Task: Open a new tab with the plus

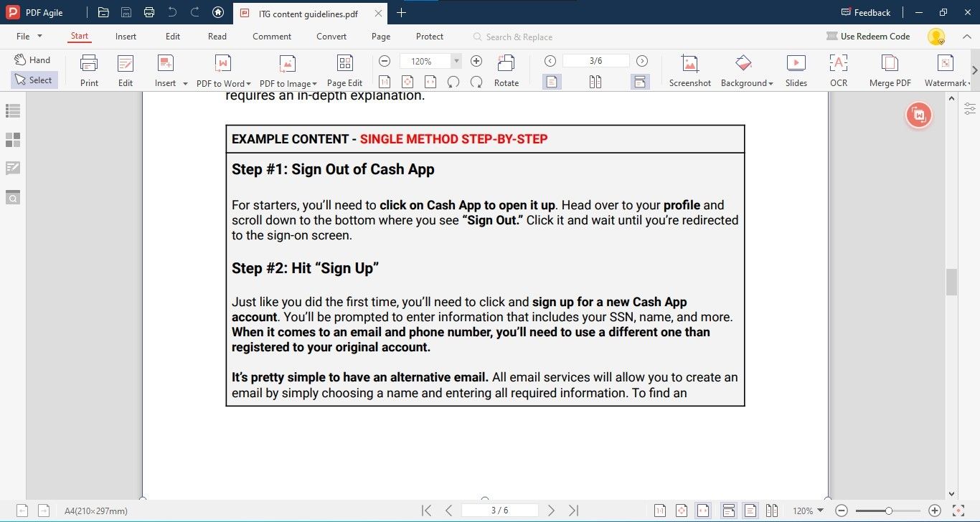Action: pyautogui.click(x=401, y=12)
